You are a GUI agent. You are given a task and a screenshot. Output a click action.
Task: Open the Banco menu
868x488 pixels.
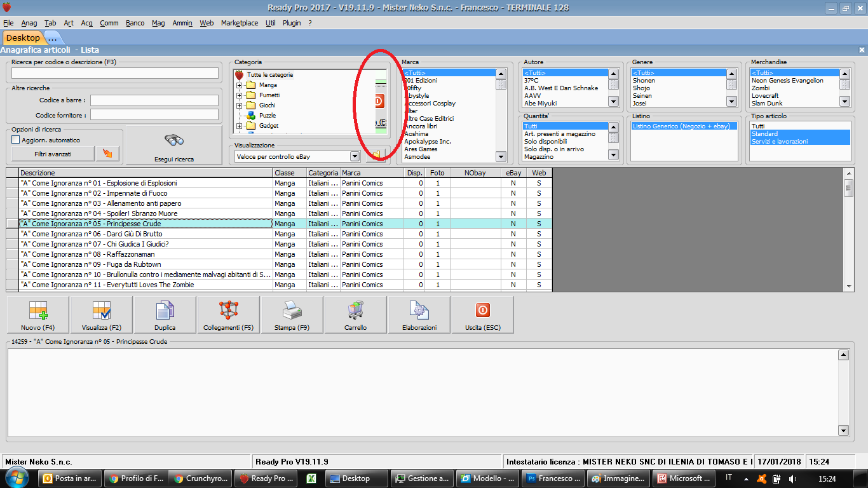coord(135,23)
